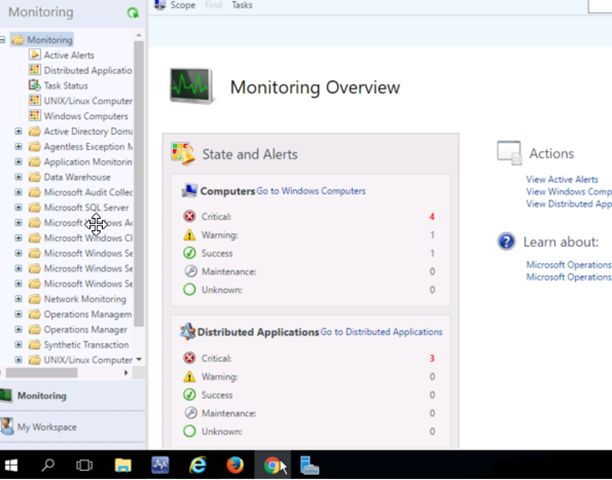Screen dimensions: 612x480
Task: Switch to My Workspace pane
Action: [x=73, y=427]
